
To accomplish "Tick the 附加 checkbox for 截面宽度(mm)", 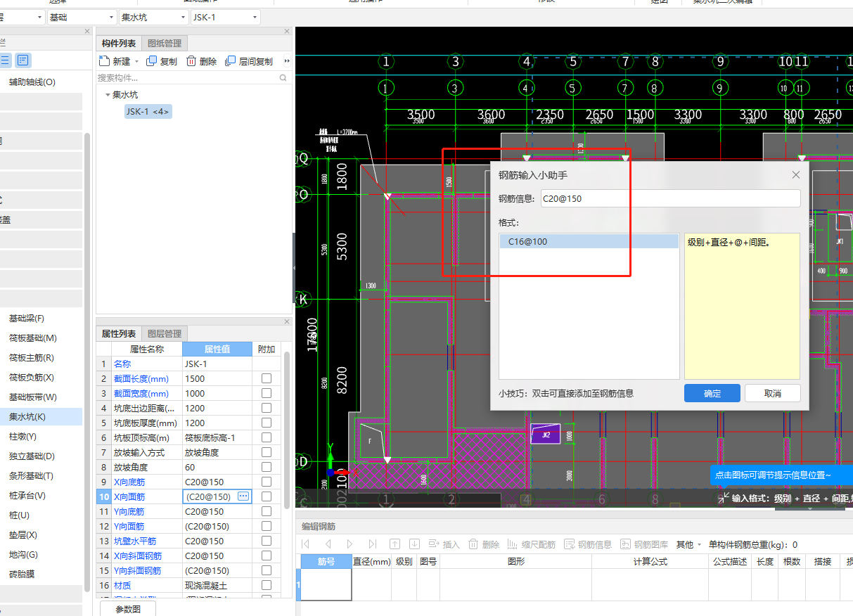I will point(267,393).
